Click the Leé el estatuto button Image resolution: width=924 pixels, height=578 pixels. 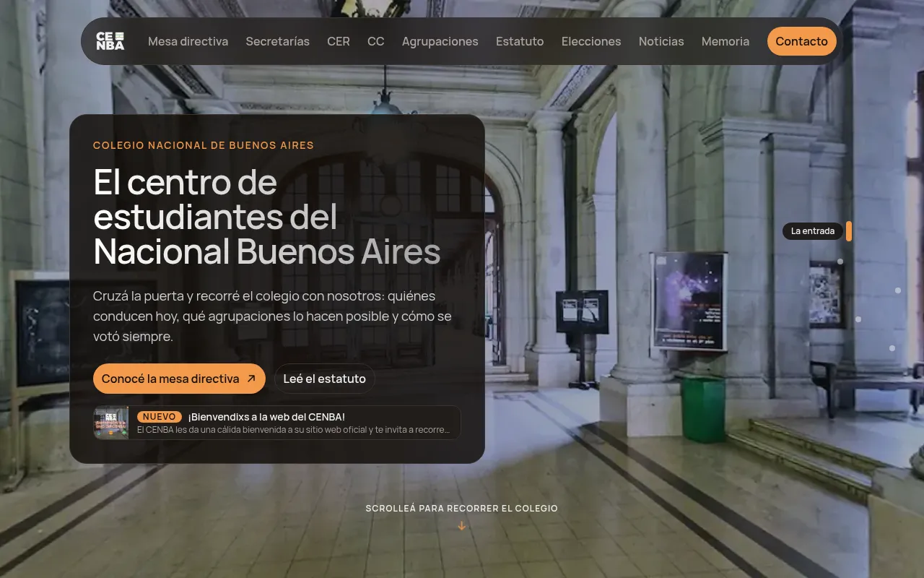pyautogui.click(x=325, y=379)
